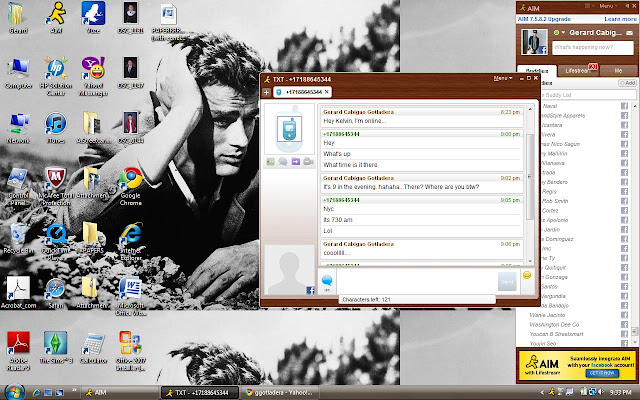The image size is (640, 400).
Task: Open the small icon dropdown left of AIM Menu
Action: click(589, 6)
